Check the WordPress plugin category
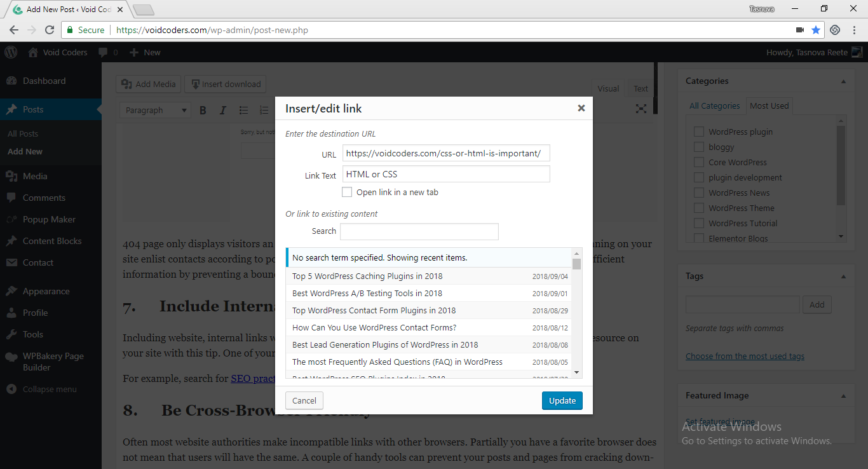This screenshot has width=868, height=469. [699, 132]
